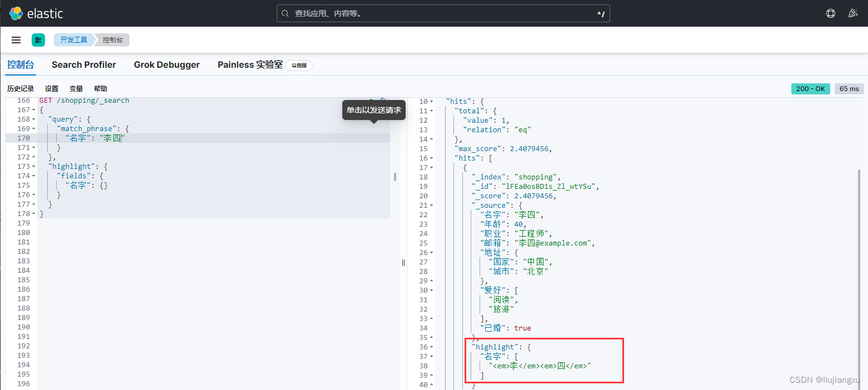Image resolution: width=868 pixels, height=390 pixels.
Task: Open the help lifebuoy icon
Action: point(831,13)
